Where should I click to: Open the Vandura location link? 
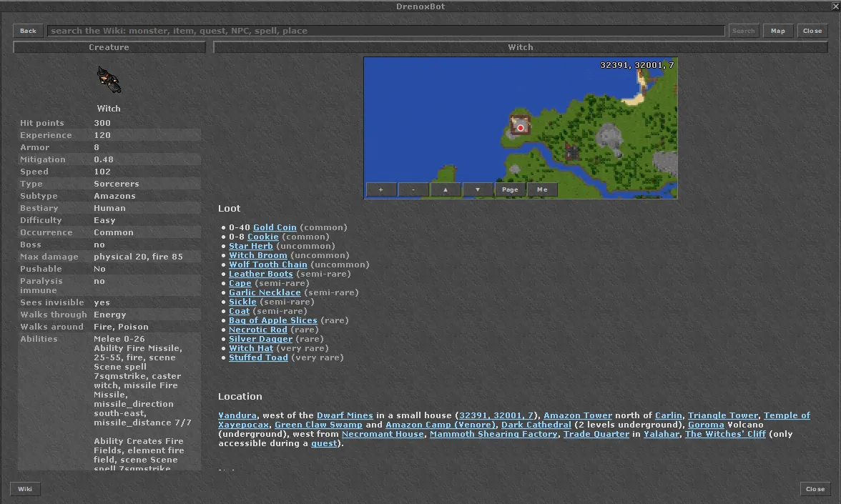(x=237, y=415)
